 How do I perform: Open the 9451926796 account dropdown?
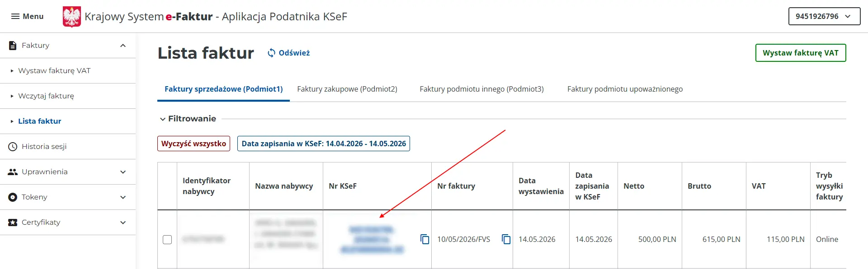[x=824, y=16]
